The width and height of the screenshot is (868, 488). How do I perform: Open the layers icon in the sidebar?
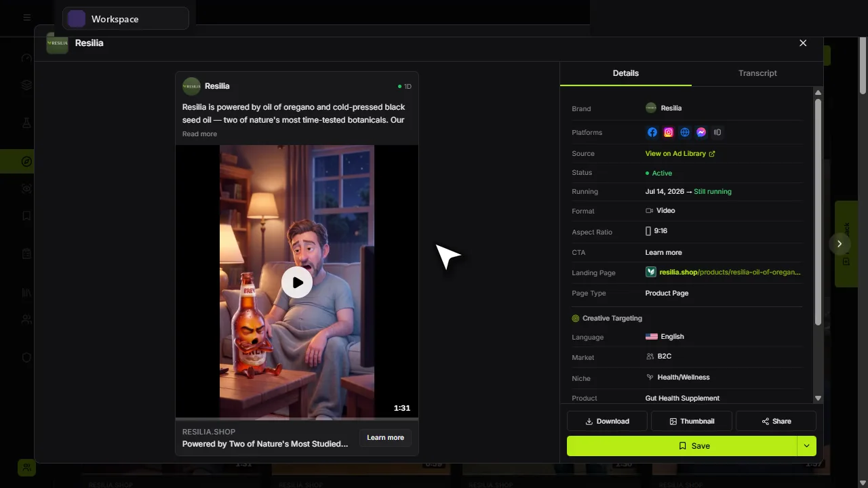pos(26,85)
